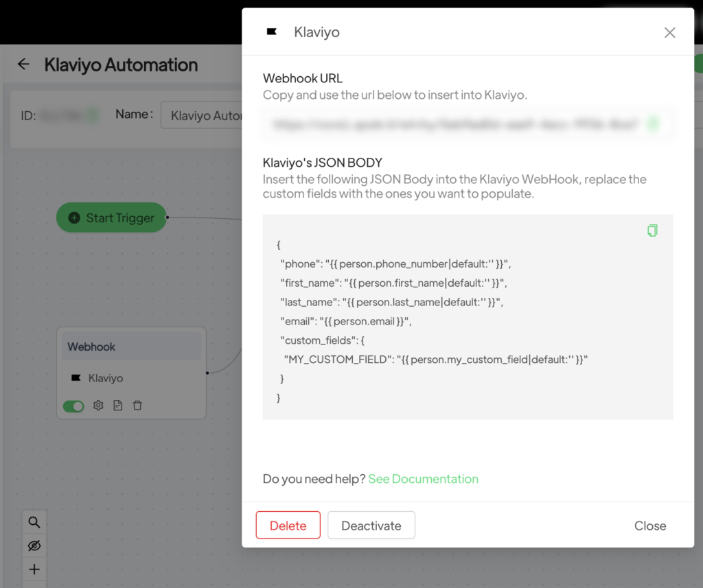Go back using the arrow beside Klaviyo Automation
Image resolution: width=703 pixels, height=588 pixels.
[23, 64]
